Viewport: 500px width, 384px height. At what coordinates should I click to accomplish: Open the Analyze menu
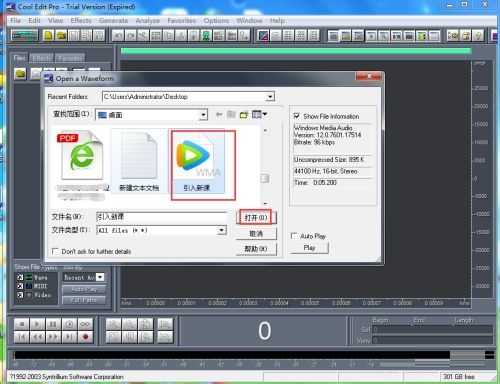(x=148, y=21)
